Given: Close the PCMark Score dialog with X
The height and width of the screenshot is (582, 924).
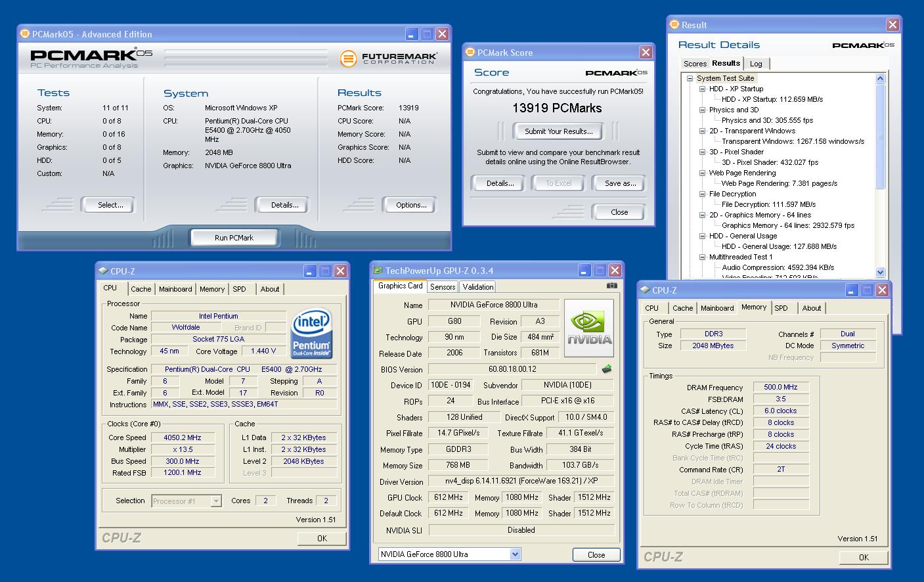Looking at the screenshot, I should (x=646, y=53).
